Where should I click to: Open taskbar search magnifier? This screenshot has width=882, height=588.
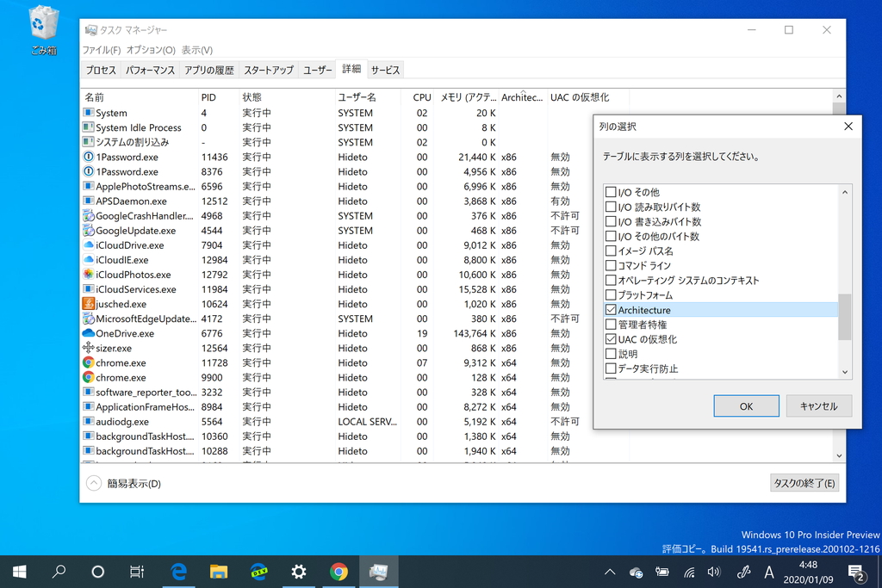click(x=59, y=572)
